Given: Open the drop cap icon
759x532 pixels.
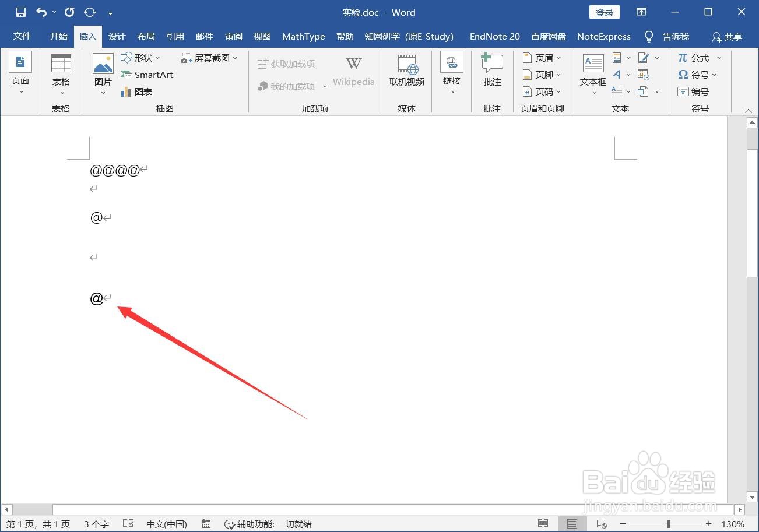Looking at the screenshot, I should (x=621, y=91).
